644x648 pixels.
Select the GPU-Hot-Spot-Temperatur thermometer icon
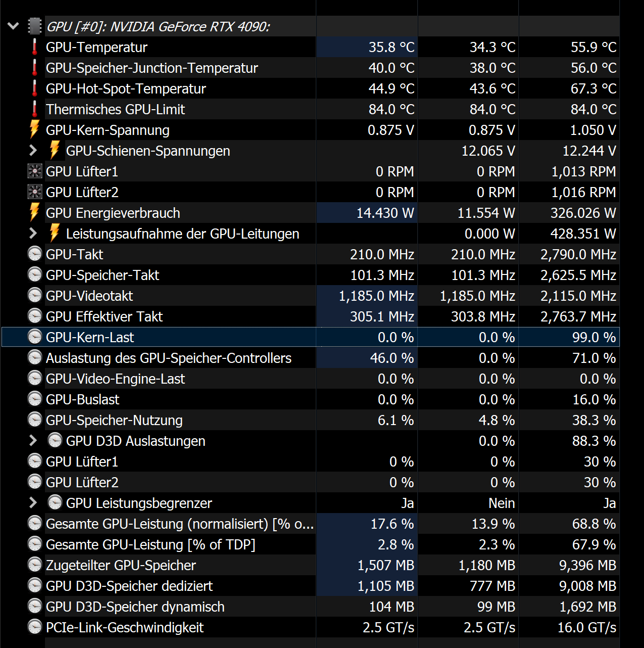tap(34, 88)
